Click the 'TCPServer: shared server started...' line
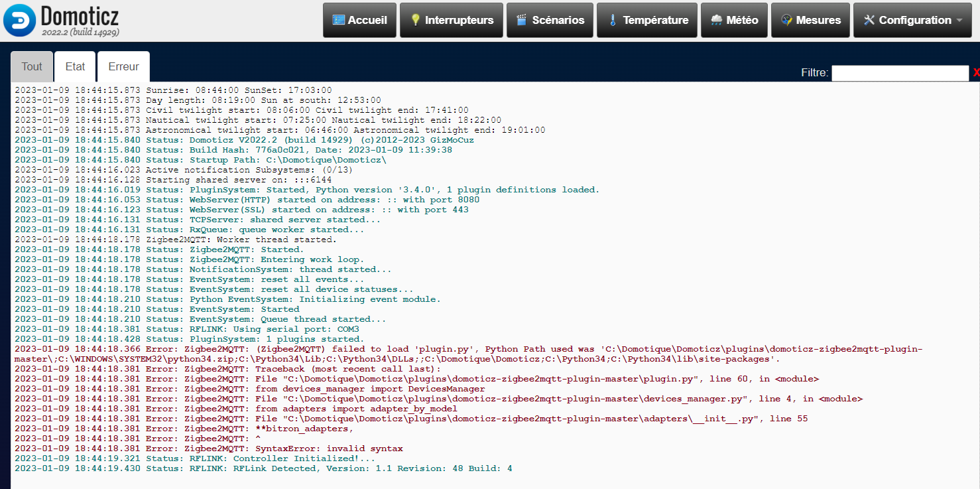This screenshot has height=489, width=980. tap(198, 220)
